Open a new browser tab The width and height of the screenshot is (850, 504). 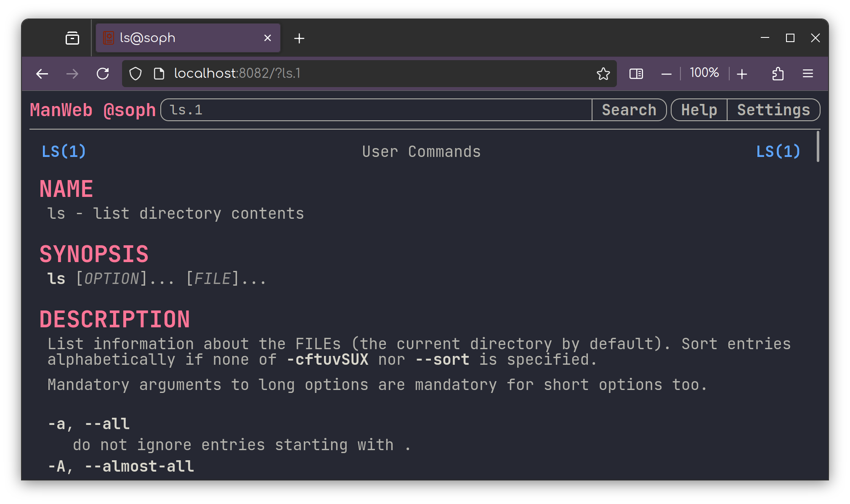[299, 39]
